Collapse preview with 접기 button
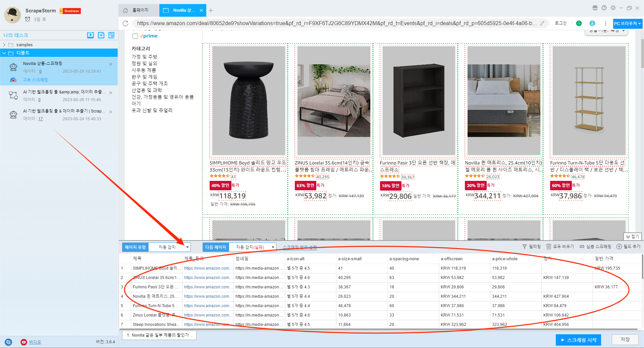This screenshot has width=644, height=348. pos(633,236)
